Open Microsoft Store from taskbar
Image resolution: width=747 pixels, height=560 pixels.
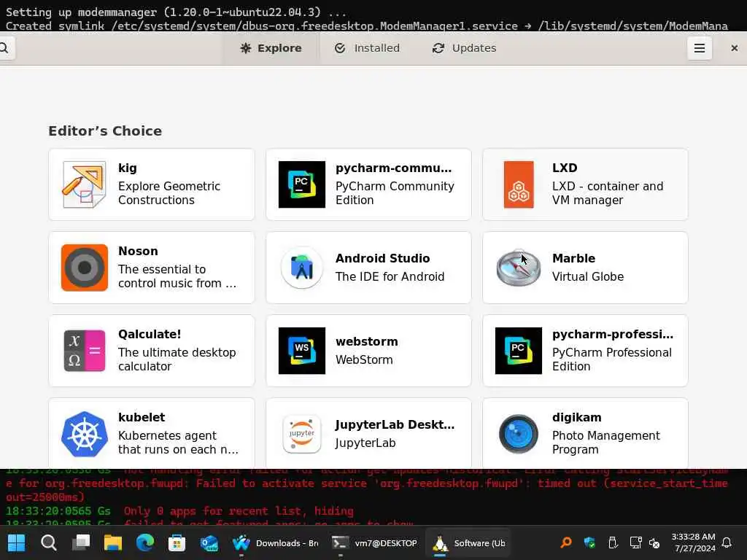pyautogui.click(x=177, y=542)
